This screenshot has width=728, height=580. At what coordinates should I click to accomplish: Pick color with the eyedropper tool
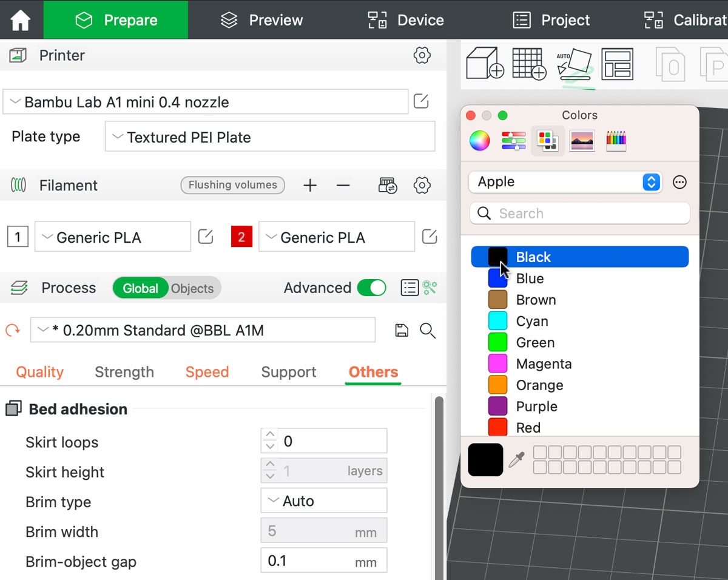point(516,460)
